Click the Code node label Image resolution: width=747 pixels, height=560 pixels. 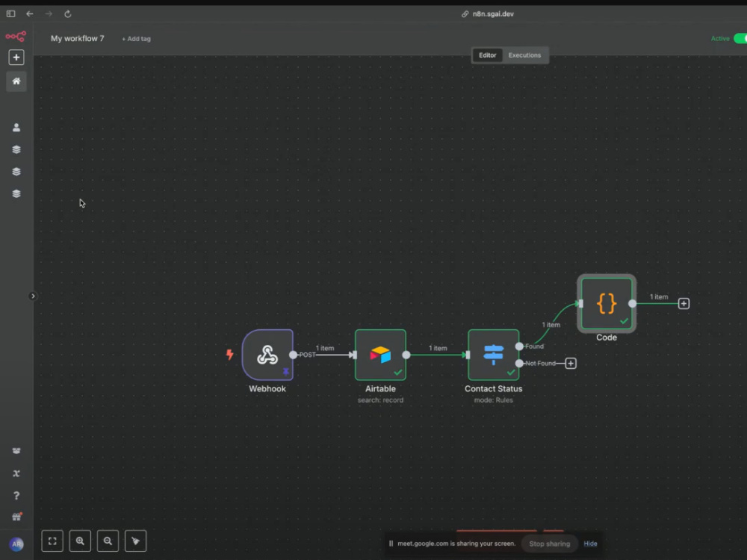pyautogui.click(x=607, y=337)
